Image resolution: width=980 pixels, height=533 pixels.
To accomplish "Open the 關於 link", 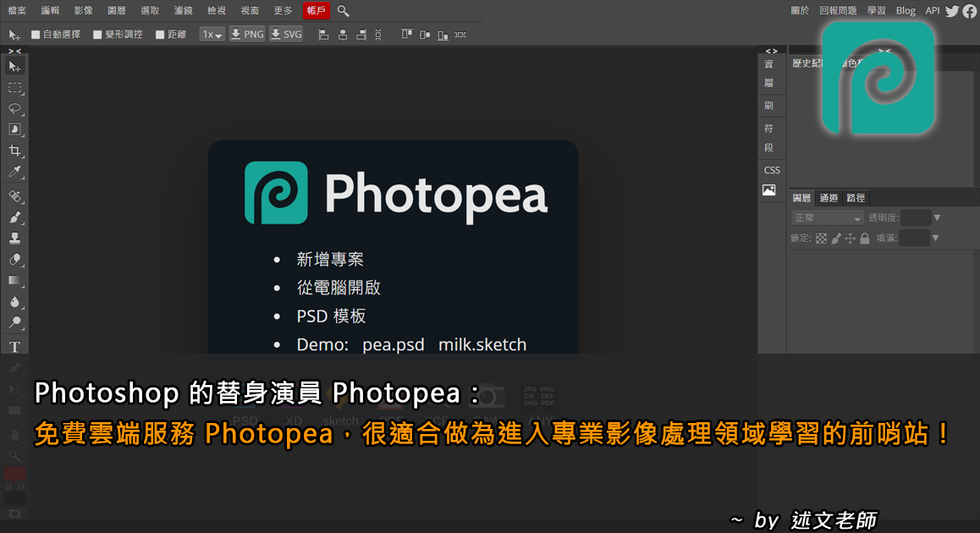I will click(x=800, y=11).
